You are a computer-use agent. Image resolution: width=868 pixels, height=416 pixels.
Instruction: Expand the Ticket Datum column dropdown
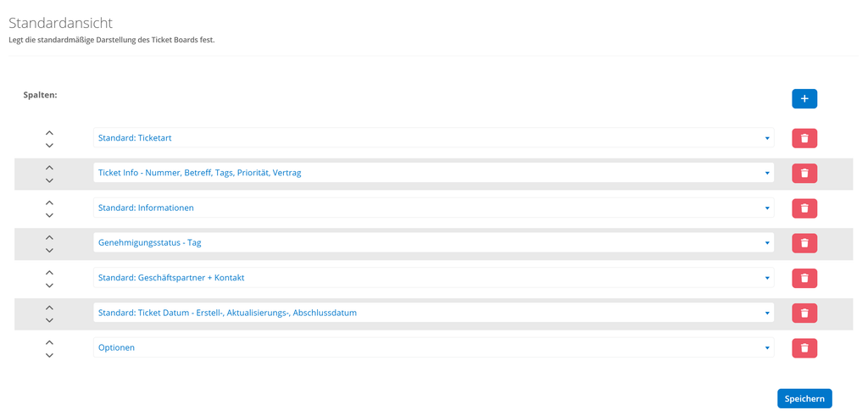click(x=433, y=313)
